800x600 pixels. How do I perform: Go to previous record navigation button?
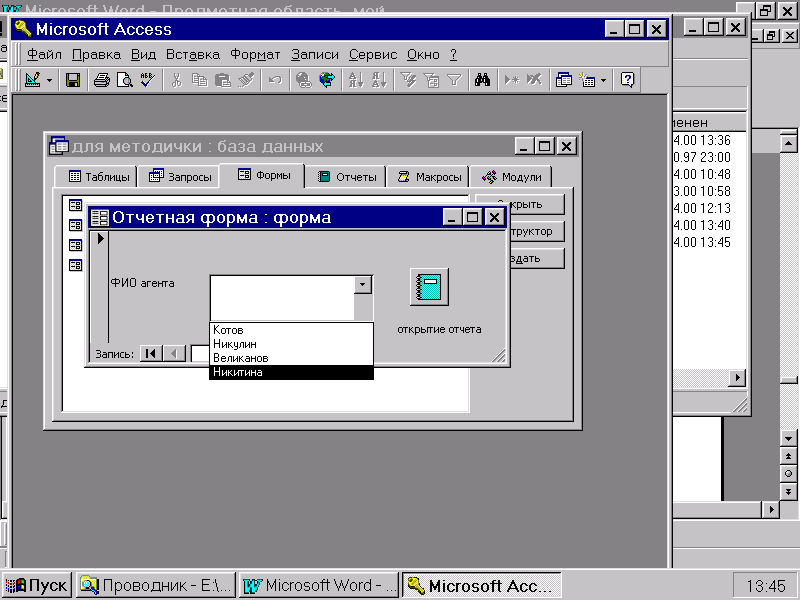(x=174, y=353)
